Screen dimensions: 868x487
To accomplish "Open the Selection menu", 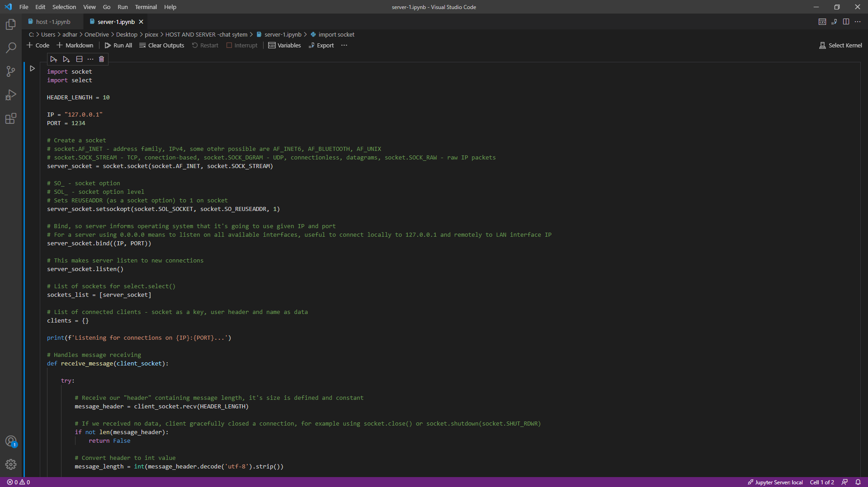I will click(x=64, y=7).
